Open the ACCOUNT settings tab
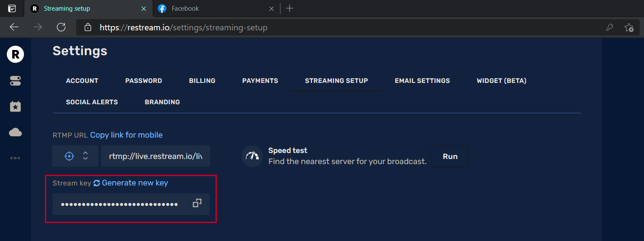 [x=82, y=80]
